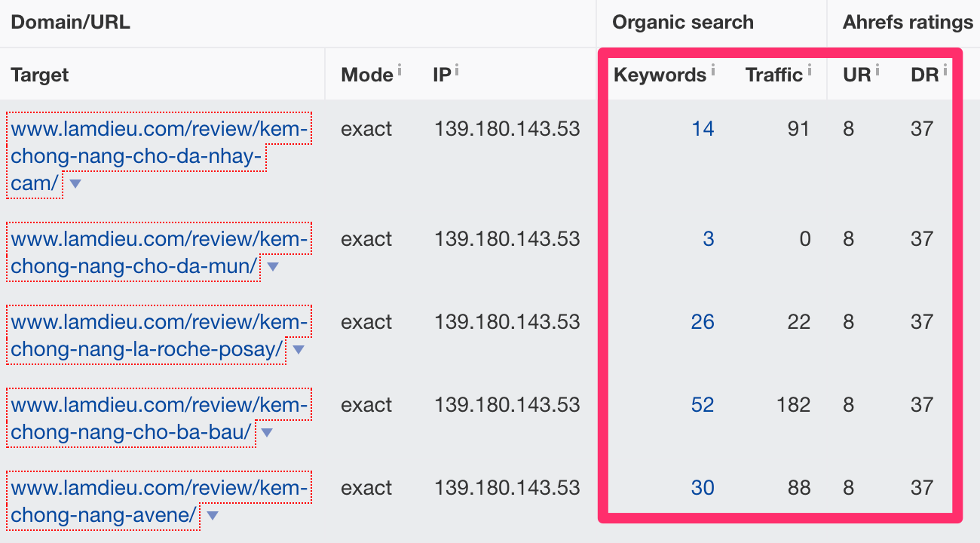Open the 30 keywords link
The height and width of the screenshot is (543, 980).
(703, 488)
